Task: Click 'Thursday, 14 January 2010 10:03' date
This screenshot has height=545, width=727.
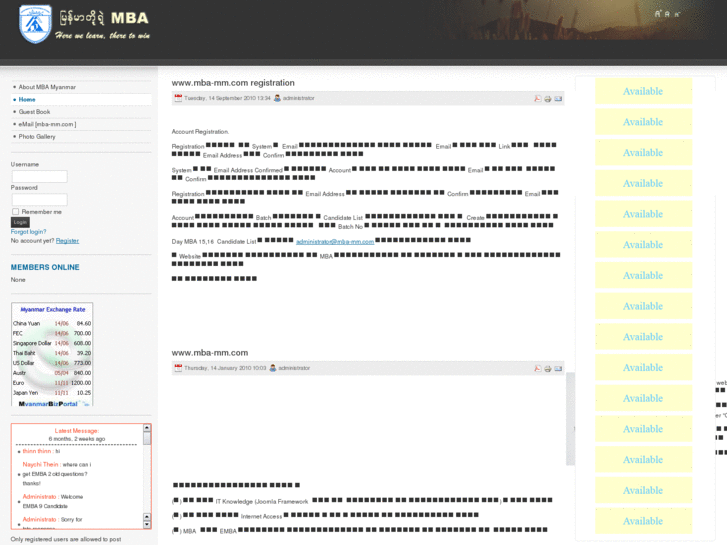Action: (x=225, y=368)
